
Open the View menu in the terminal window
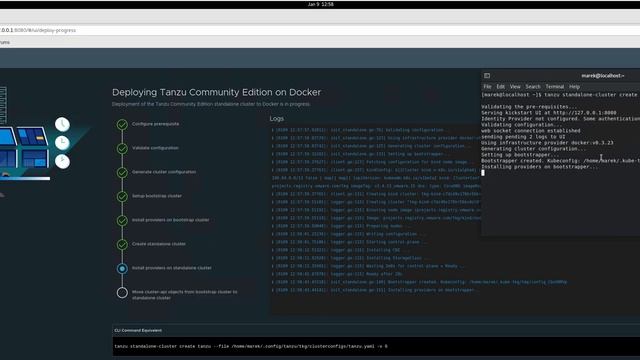515,87
